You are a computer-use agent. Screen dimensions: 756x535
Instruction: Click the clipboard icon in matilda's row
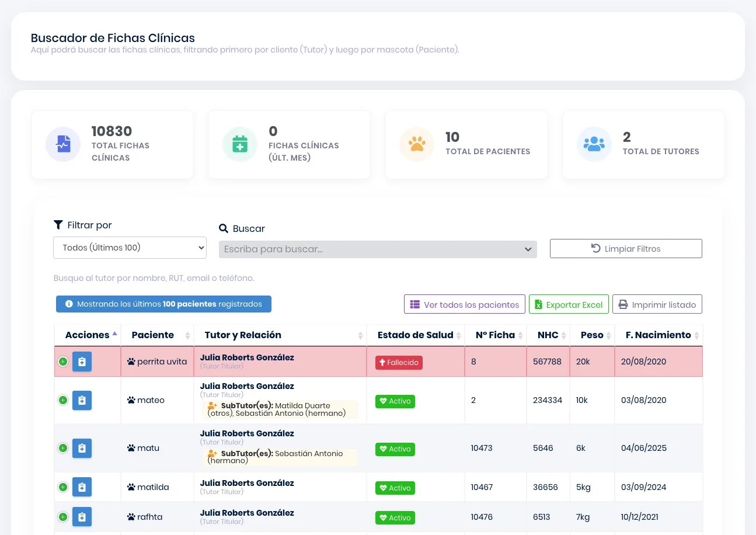click(82, 487)
